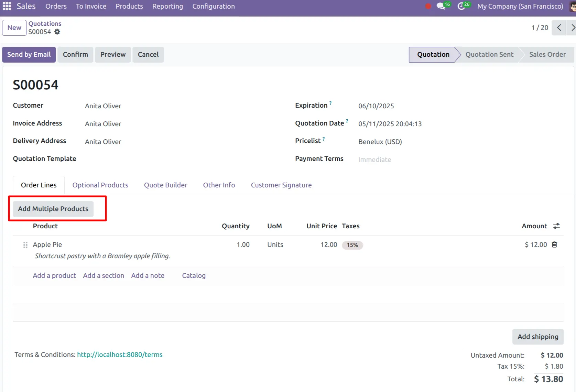Confirm the quotation

pyautogui.click(x=75, y=54)
